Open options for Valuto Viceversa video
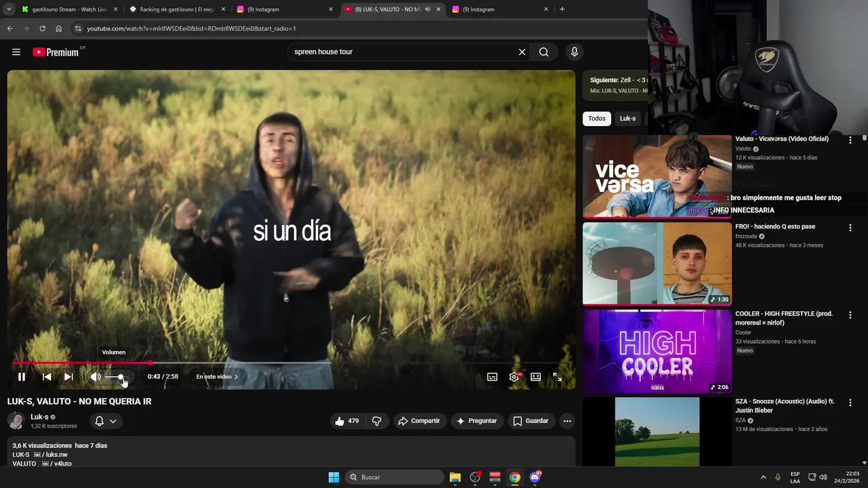Viewport: 868px width, 488px height. click(x=850, y=140)
